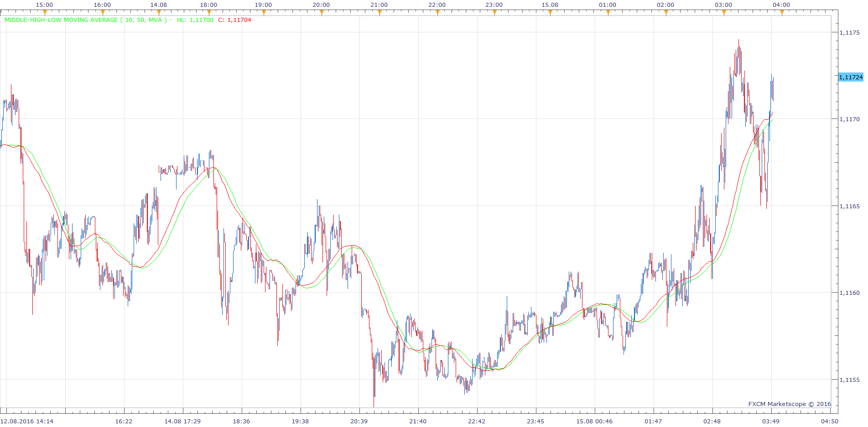Image resolution: width=868 pixels, height=427 pixels.
Task: Click the orange triangle marker under 01:00
Action: pos(608,12)
